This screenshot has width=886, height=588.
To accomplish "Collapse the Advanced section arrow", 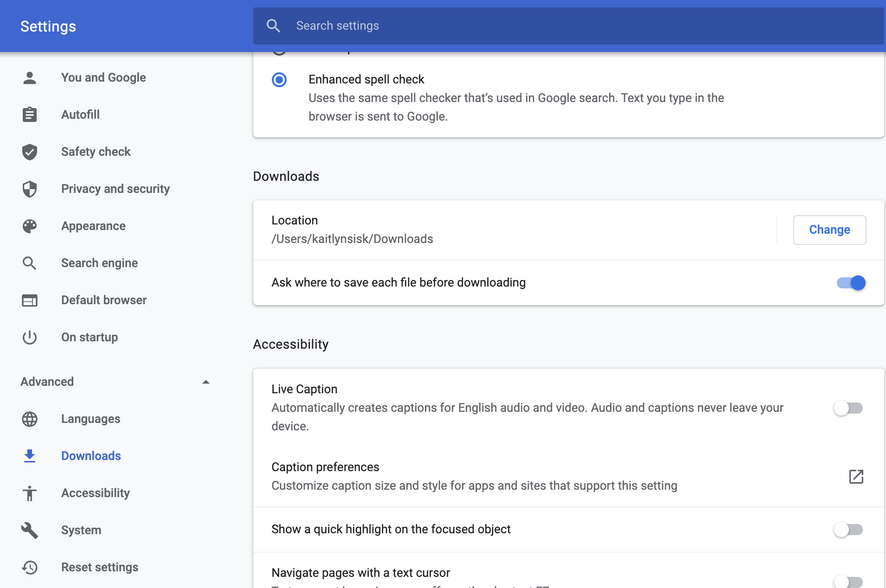I will 206,382.
